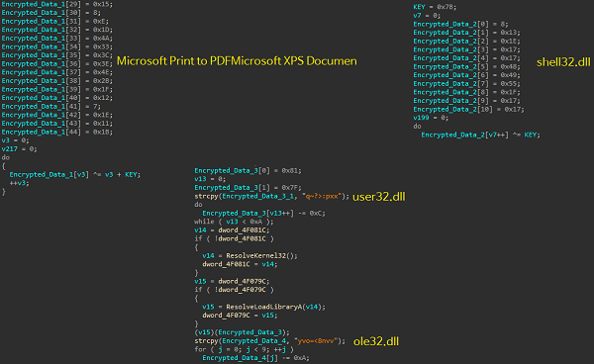The height and width of the screenshot is (364, 594).
Task: Click the strcpy(Encrypted_Data_3_1, ...) call
Action: [271, 196]
